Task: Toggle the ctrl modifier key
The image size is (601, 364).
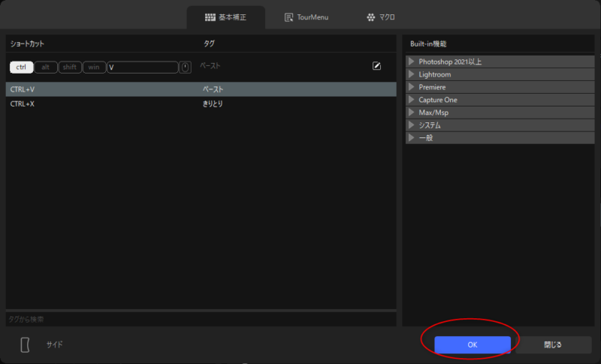Action: coord(21,67)
